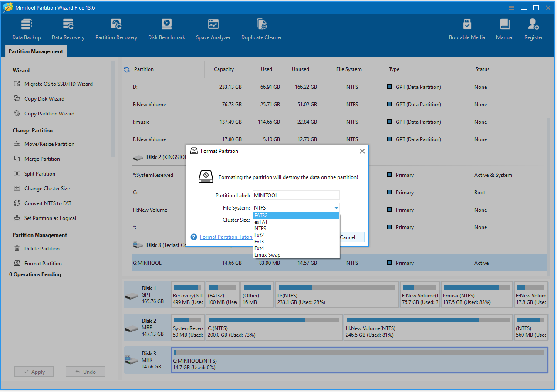Launch Data Recovery
This screenshot has height=392, width=557.
tap(68, 28)
